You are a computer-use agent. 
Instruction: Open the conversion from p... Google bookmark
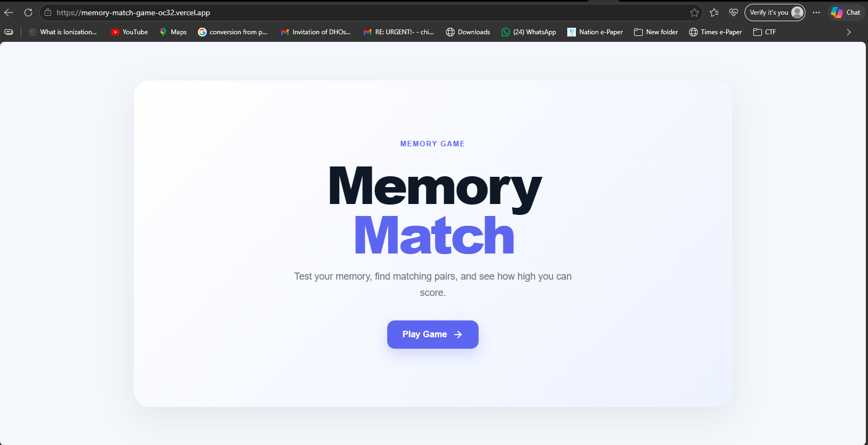point(233,32)
